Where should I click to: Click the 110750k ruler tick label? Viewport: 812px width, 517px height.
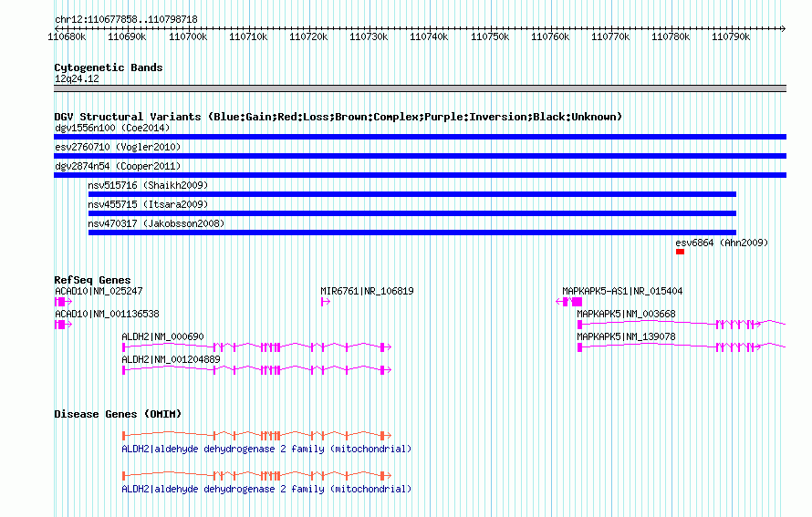point(490,36)
